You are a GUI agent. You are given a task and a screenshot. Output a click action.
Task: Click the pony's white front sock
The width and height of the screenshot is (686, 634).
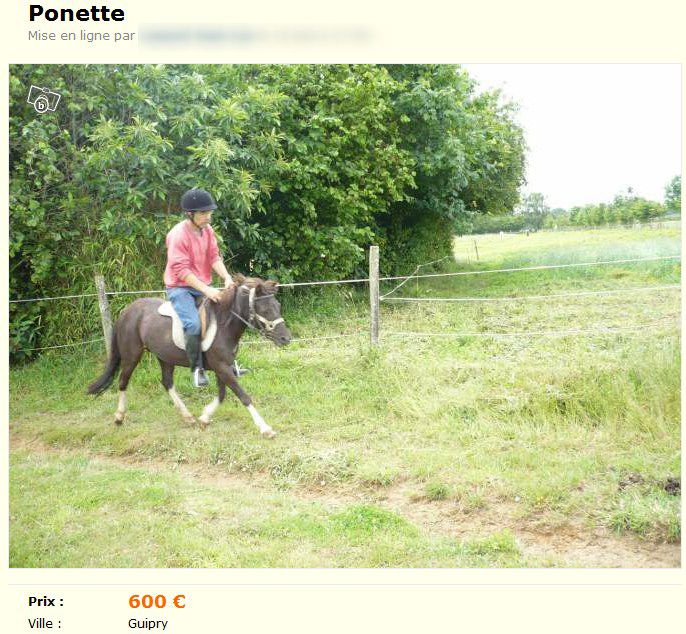pyautogui.click(x=260, y=420)
